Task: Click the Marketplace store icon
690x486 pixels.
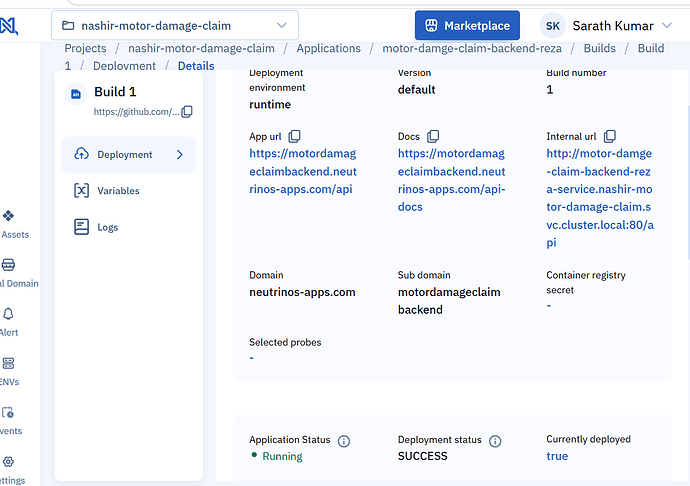Action: click(x=431, y=26)
